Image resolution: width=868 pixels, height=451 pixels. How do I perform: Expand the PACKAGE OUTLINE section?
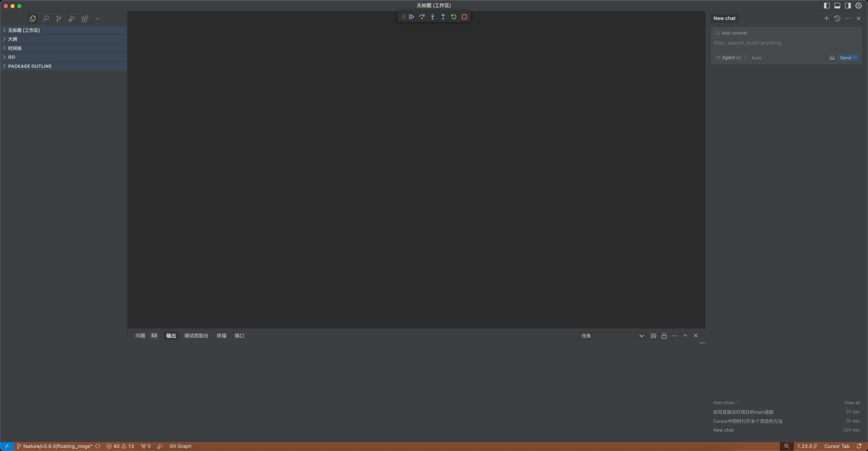pyautogui.click(x=30, y=66)
